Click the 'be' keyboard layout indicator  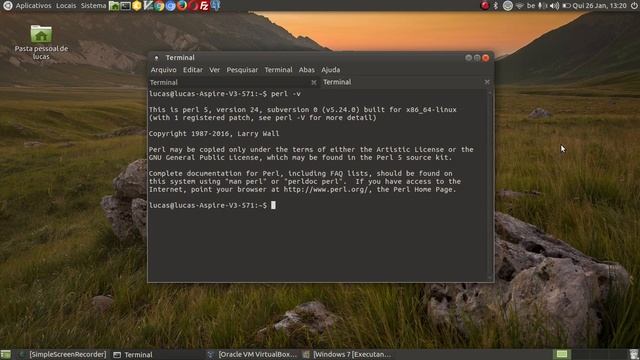[x=531, y=6]
